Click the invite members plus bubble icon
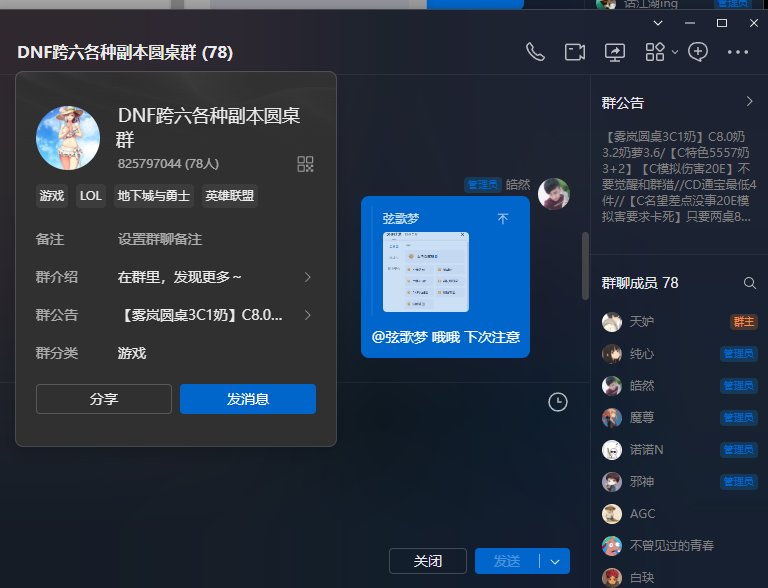The image size is (768, 588). [x=698, y=52]
